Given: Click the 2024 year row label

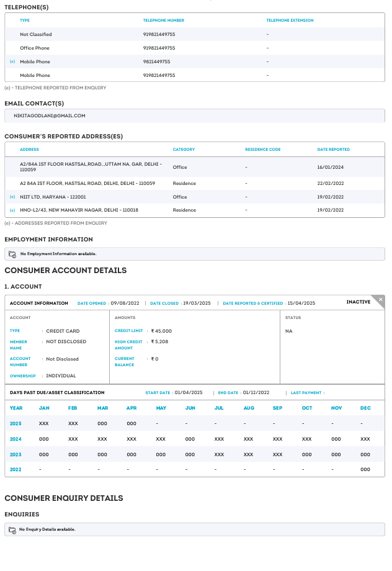Looking at the screenshot, I should (x=16, y=439).
